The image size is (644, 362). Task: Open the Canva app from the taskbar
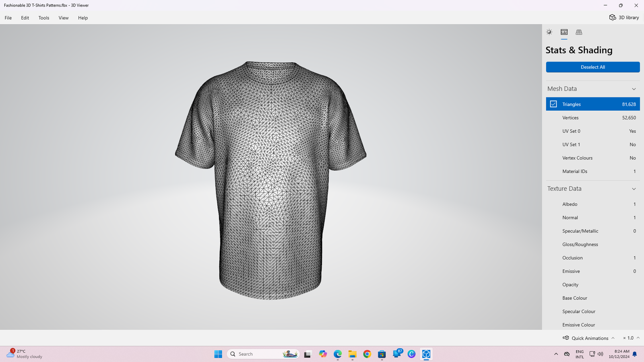click(x=411, y=354)
